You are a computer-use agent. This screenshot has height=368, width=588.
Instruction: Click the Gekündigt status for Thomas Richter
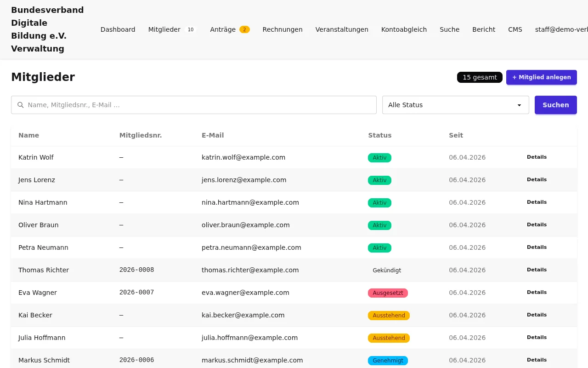pos(387,270)
